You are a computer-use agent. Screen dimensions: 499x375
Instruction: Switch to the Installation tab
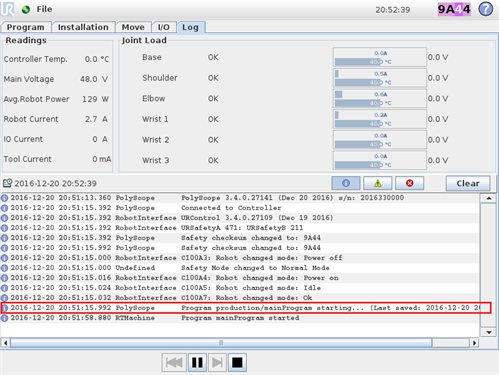click(83, 27)
